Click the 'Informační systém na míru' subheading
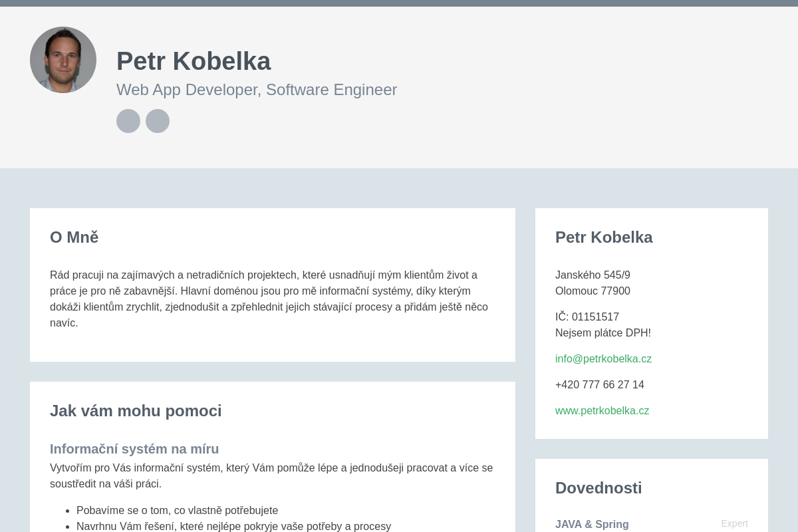 (134, 449)
